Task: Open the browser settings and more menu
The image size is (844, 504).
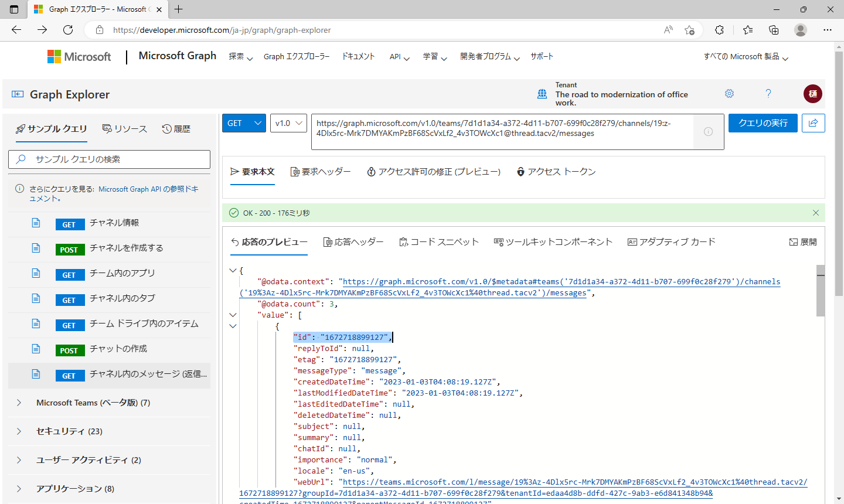Action: (x=828, y=30)
